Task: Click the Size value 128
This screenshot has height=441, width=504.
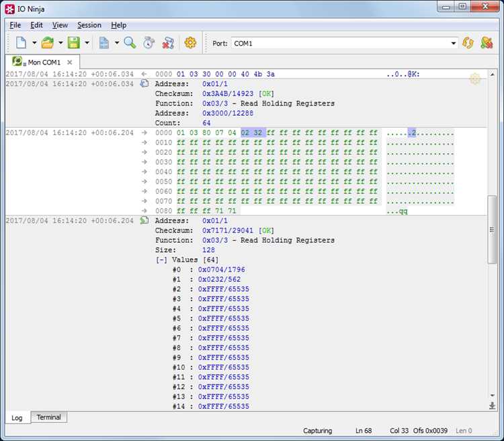Action: (x=208, y=250)
